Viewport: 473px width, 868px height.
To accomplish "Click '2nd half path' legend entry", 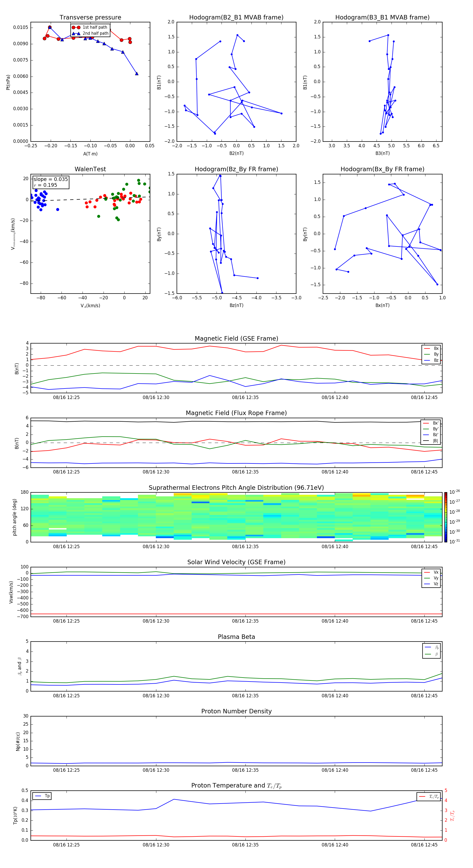I will point(90,33).
